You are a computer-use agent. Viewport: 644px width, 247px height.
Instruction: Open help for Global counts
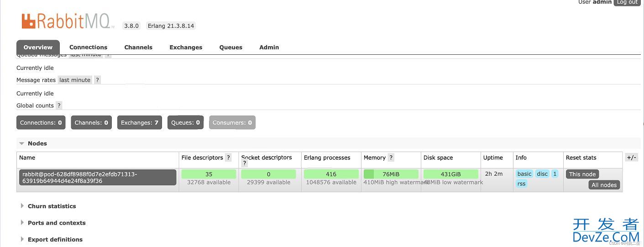coord(59,105)
